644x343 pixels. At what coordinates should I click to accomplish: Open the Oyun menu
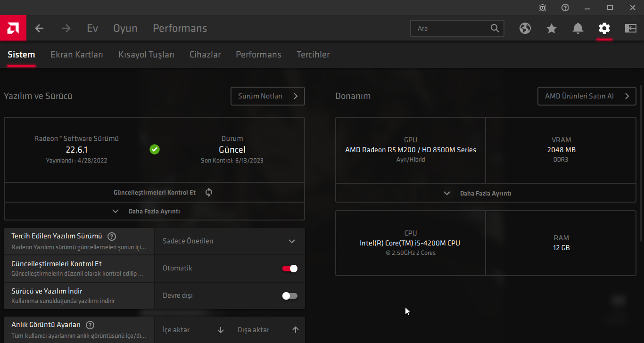pyautogui.click(x=125, y=28)
